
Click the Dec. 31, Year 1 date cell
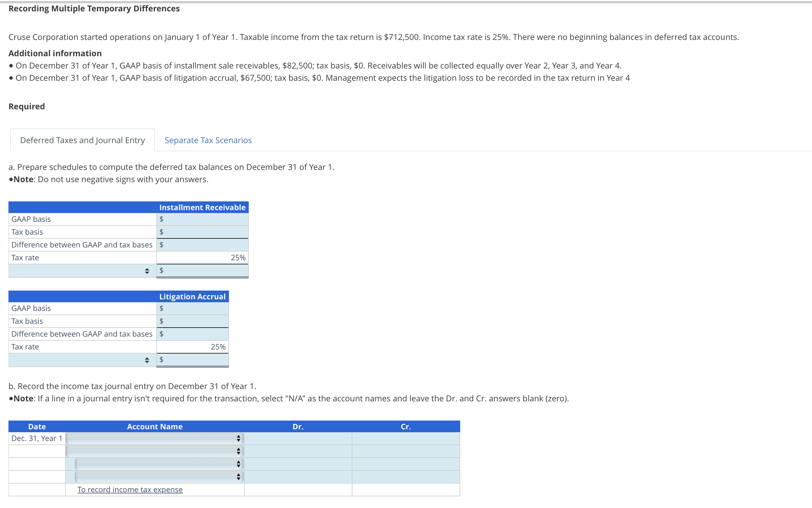tap(37, 438)
